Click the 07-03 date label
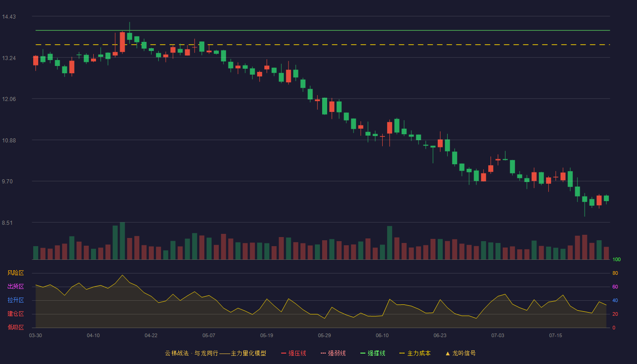This screenshot has height=364, width=637. pos(498,335)
